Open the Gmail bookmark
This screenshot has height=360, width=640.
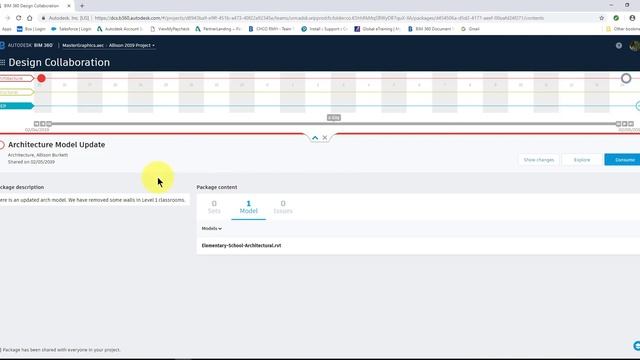pyautogui.click(x=470, y=29)
